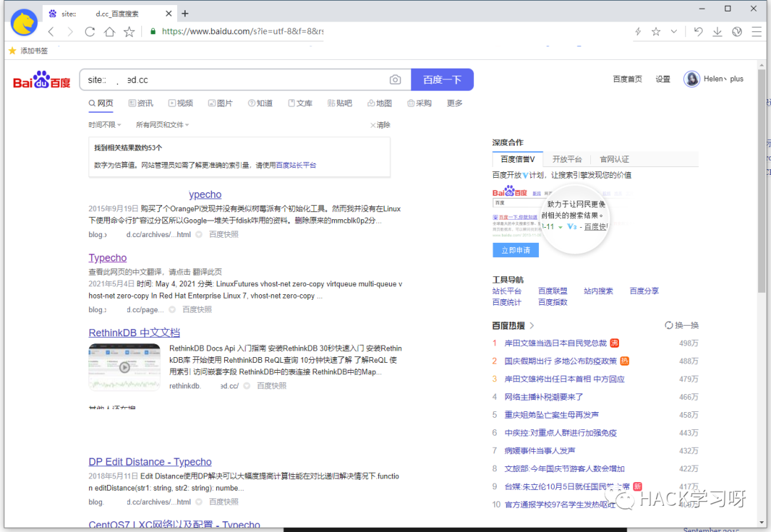
Task: Select the 资讯 search tab
Action: [141, 104]
